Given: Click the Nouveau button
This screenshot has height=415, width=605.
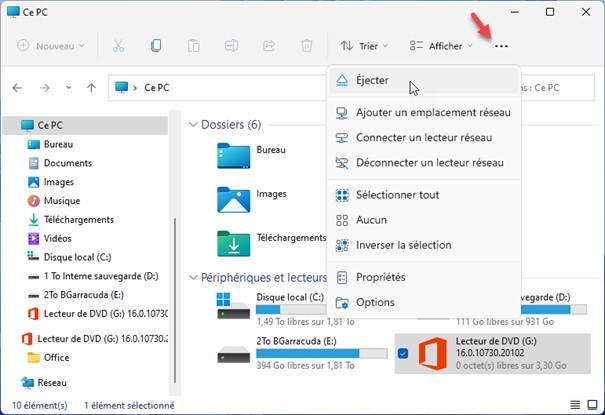Looking at the screenshot, I should tap(53, 46).
